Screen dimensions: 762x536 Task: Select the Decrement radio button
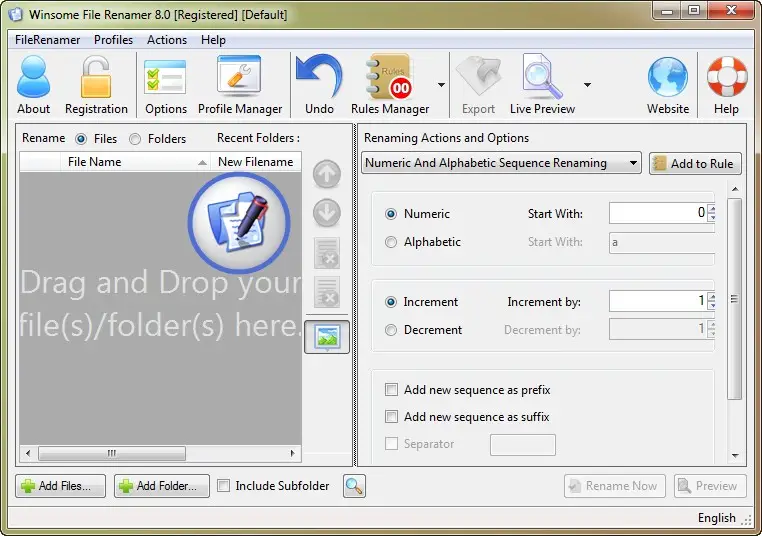tap(391, 330)
